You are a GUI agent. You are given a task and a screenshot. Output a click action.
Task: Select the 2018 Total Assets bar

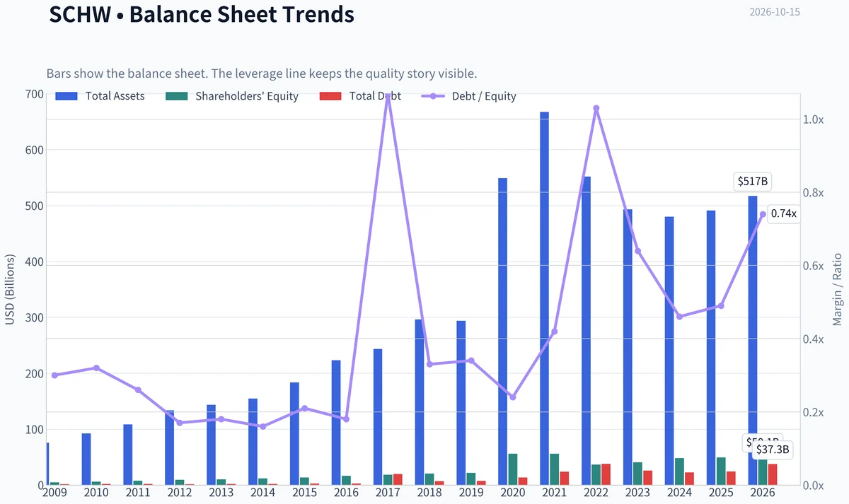click(420, 402)
